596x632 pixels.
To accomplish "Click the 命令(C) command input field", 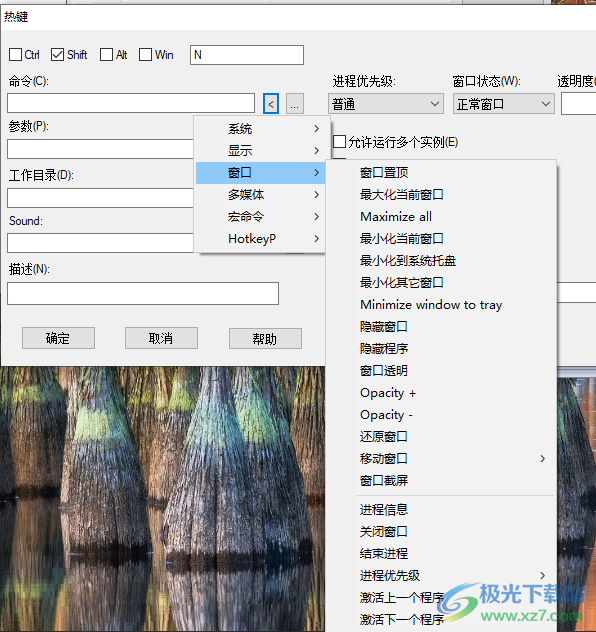I will (131, 103).
